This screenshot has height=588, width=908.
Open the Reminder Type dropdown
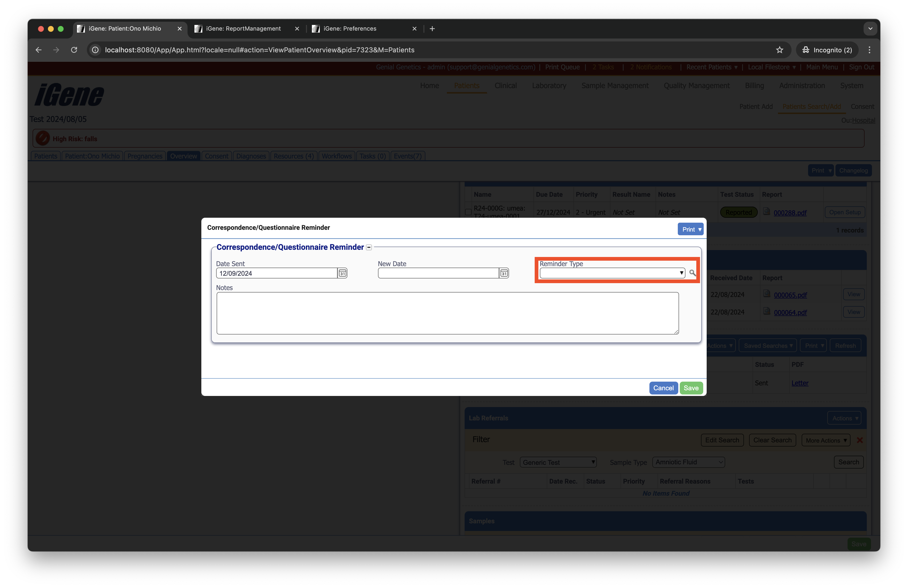tap(612, 273)
